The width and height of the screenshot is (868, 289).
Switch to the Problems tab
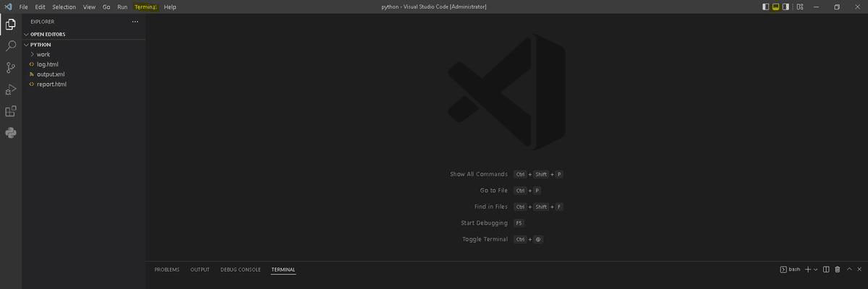[167, 269]
